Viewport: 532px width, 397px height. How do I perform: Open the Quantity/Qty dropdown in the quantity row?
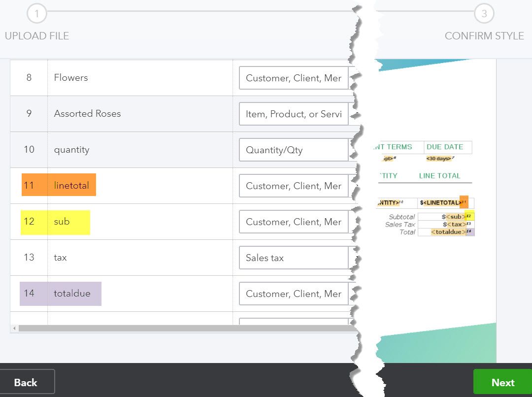pyautogui.click(x=296, y=150)
